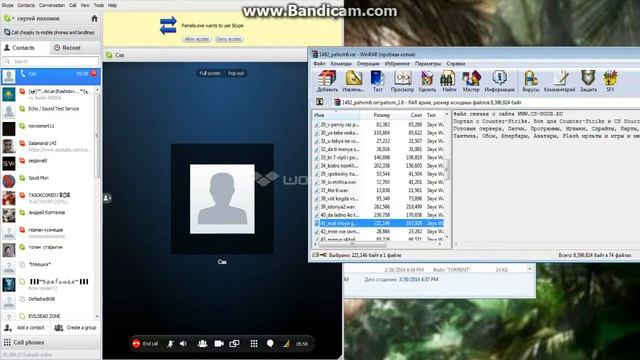Add people to the Skype call
Image resolution: width=640 pixels, height=360 pixels.
202,344
